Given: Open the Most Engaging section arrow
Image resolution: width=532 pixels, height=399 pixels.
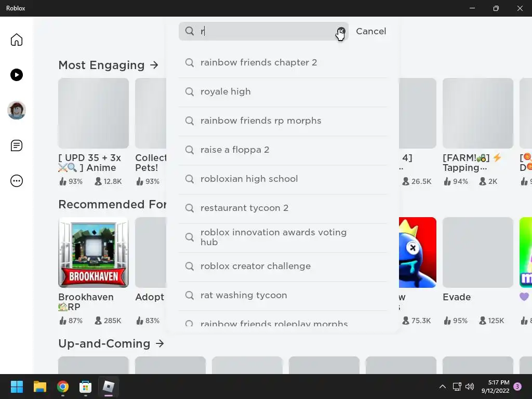Looking at the screenshot, I should tap(154, 65).
